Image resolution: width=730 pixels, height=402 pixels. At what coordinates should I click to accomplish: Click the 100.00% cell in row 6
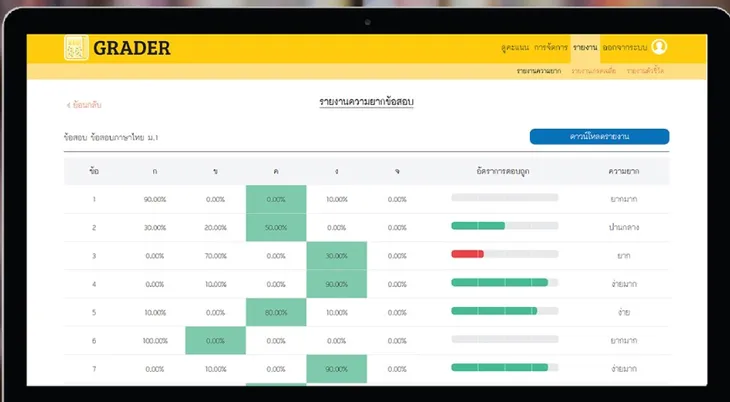(x=155, y=340)
